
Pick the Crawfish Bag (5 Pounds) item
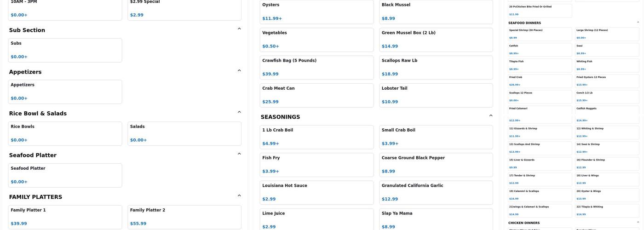[316, 67]
